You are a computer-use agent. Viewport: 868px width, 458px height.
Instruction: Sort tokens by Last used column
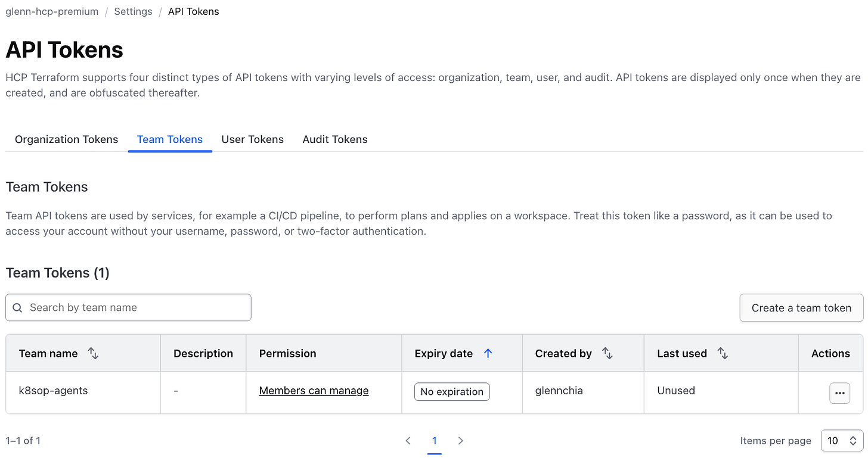click(722, 353)
